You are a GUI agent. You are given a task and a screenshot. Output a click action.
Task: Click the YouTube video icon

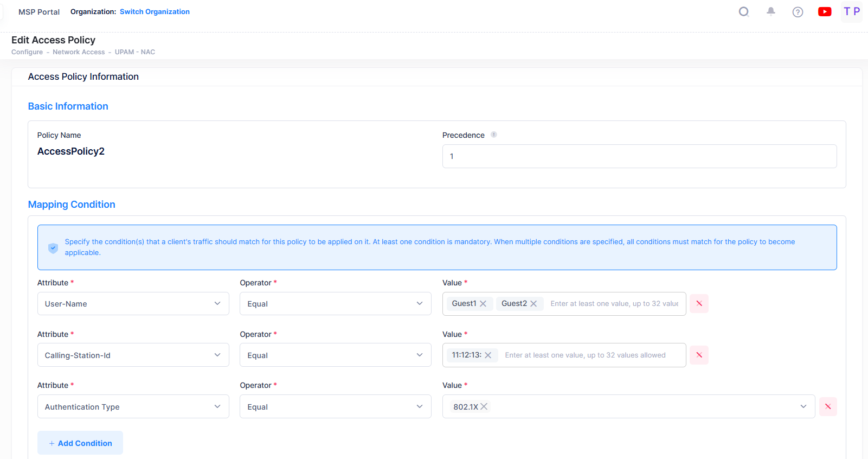point(825,12)
